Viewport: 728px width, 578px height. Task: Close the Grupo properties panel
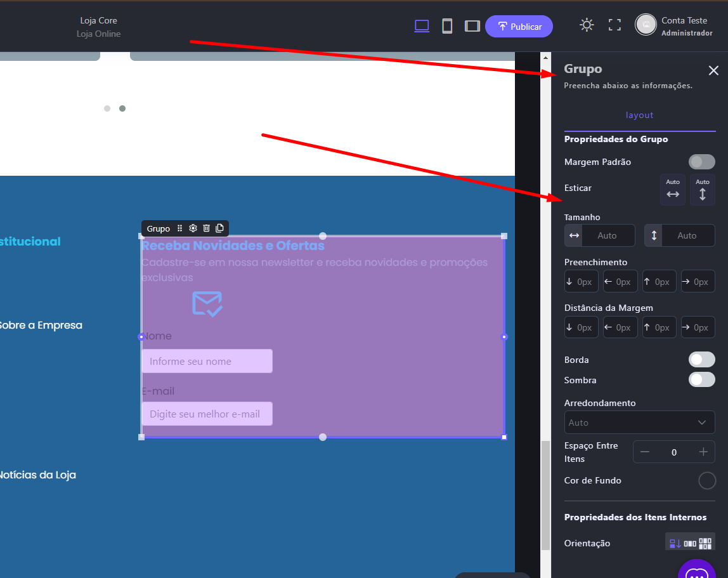tap(713, 70)
